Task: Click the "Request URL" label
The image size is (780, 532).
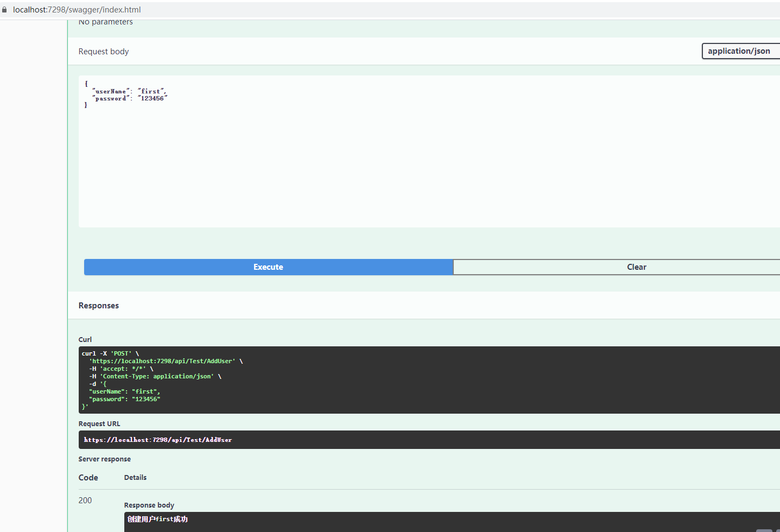Action: [99, 424]
